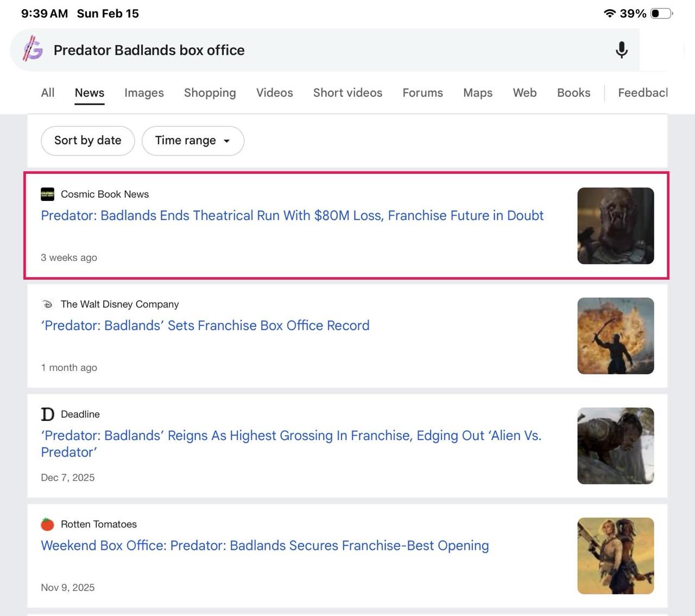Tap the 'Nov 9, 2025' date

tap(68, 588)
